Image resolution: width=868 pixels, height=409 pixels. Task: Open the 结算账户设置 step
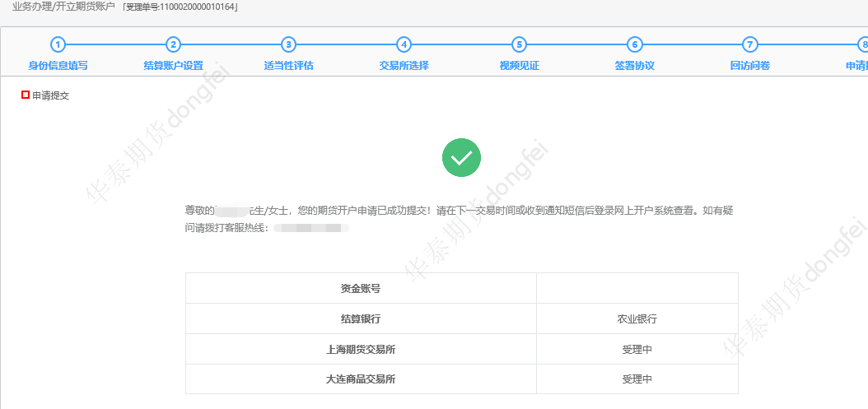[x=173, y=66]
